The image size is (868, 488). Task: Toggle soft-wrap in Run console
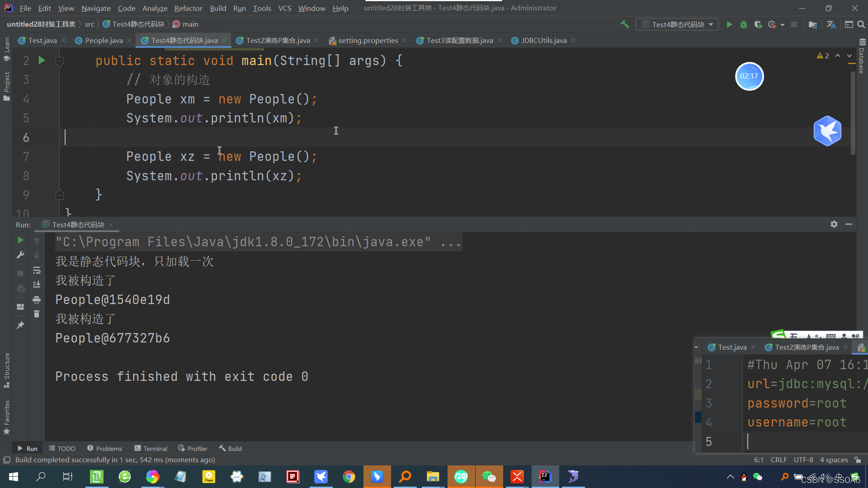click(37, 270)
